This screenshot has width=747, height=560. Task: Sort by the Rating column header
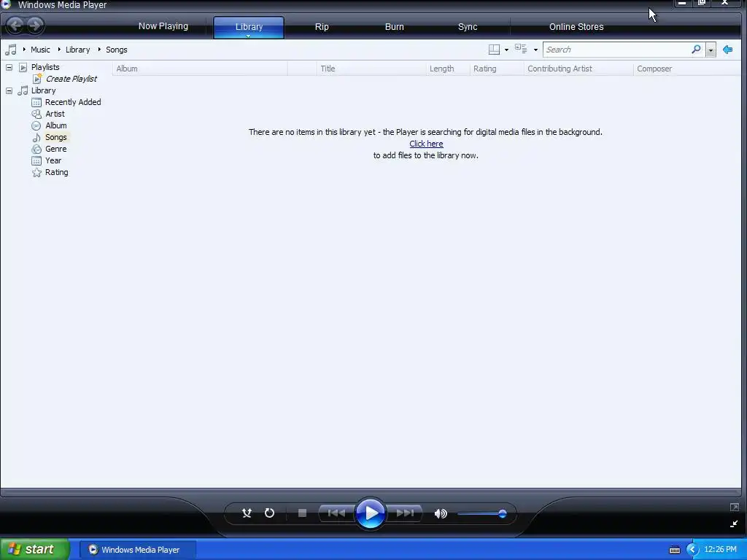pyautogui.click(x=497, y=69)
